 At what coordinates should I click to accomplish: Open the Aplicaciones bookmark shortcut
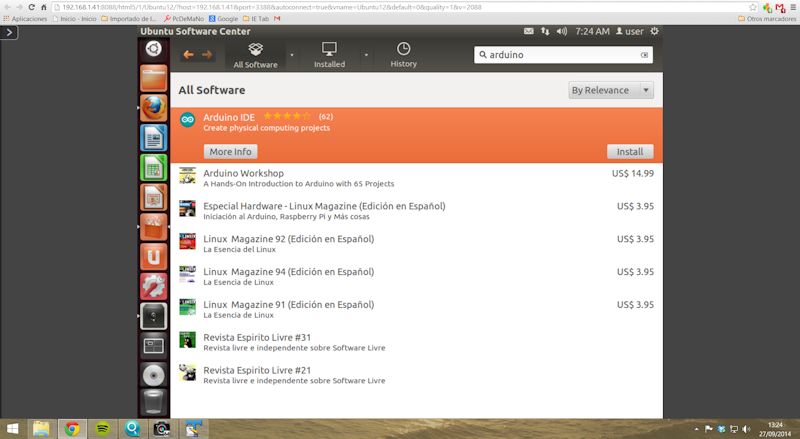pos(26,18)
